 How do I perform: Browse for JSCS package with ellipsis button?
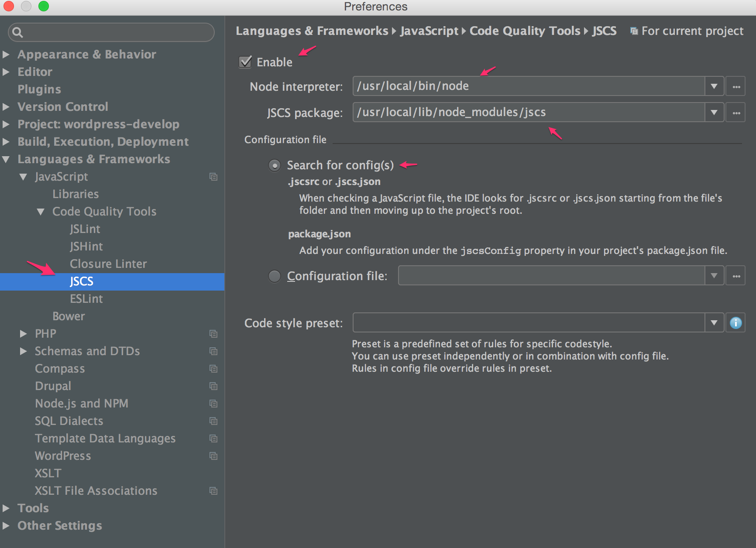pyautogui.click(x=735, y=113)
